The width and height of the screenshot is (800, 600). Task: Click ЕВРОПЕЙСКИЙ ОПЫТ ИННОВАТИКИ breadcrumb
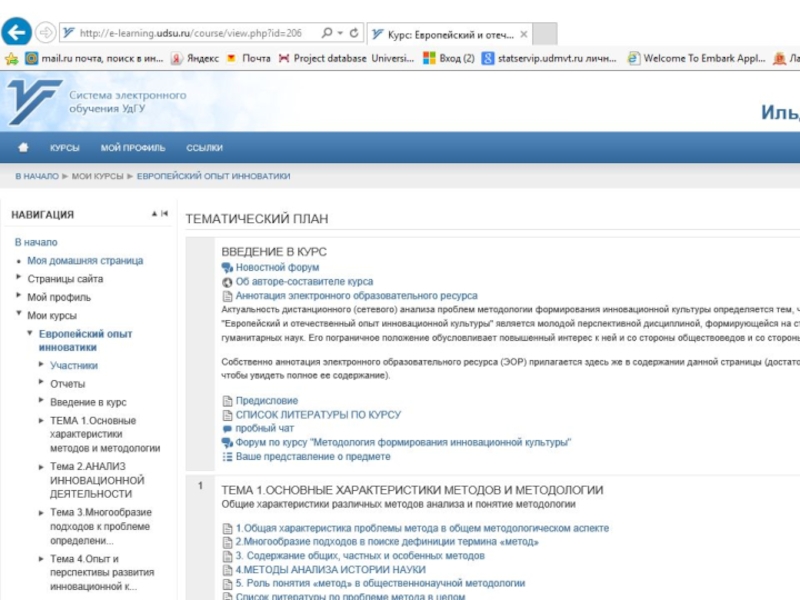[x=213, y=176]
